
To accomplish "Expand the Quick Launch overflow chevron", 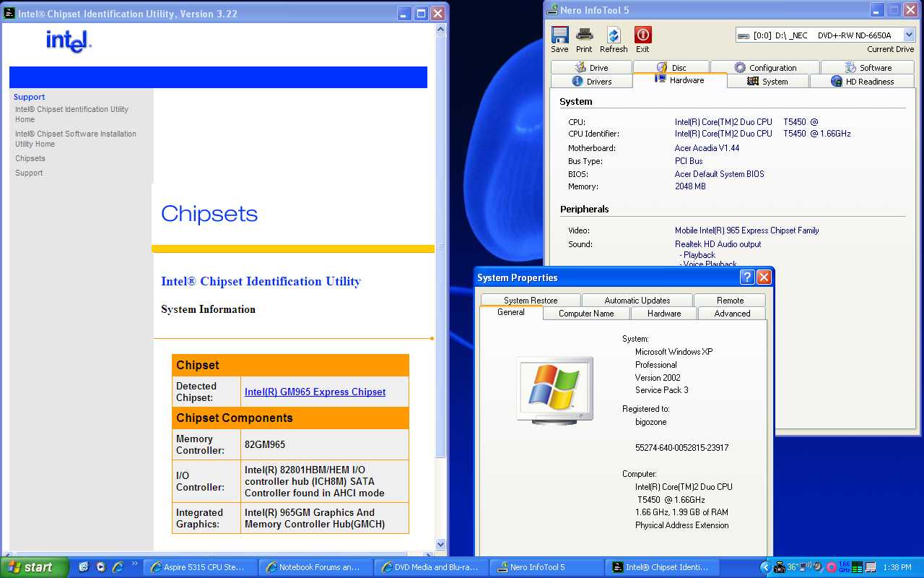I will 134,564.
